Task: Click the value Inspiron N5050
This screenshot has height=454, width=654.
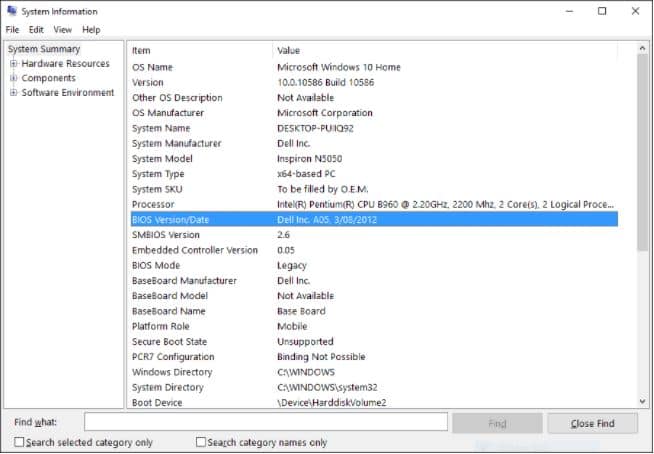Action: 309,159
